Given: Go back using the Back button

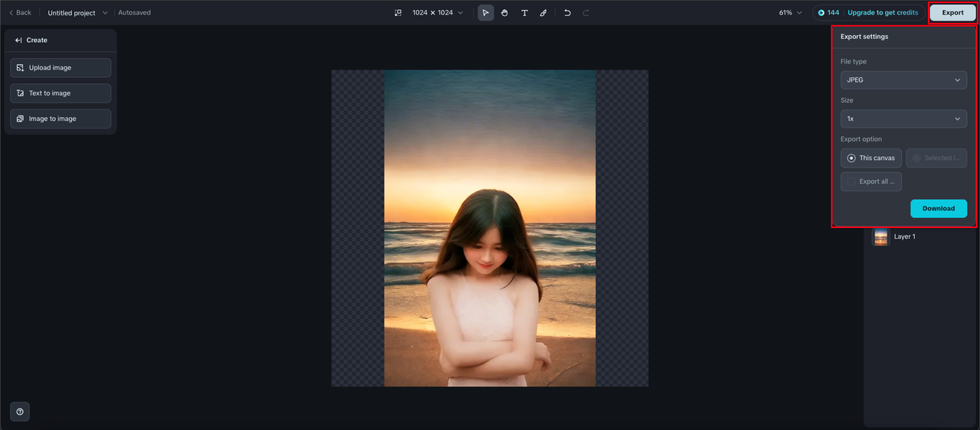Looking at the screenshot, I should tap(20, 12).
